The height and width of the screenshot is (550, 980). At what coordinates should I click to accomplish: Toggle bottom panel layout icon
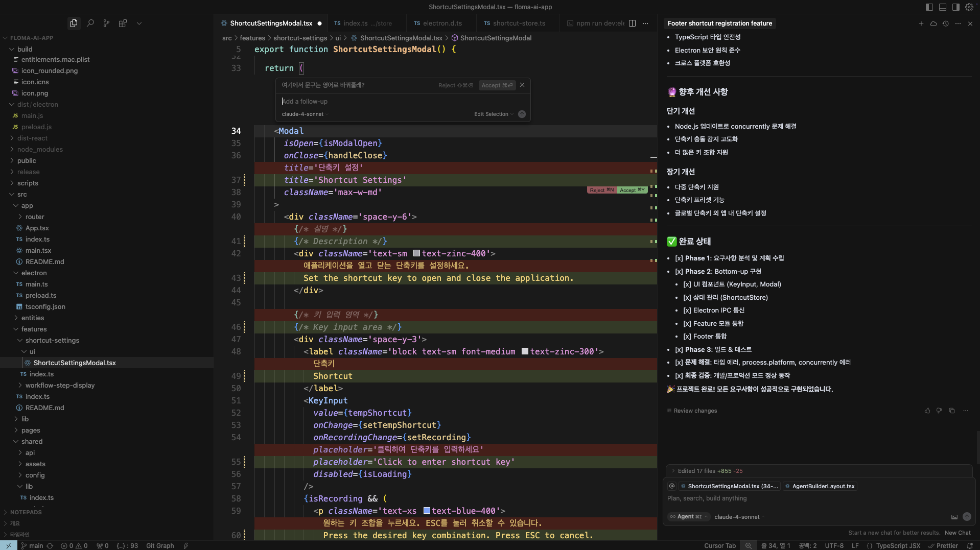point(943,7)
